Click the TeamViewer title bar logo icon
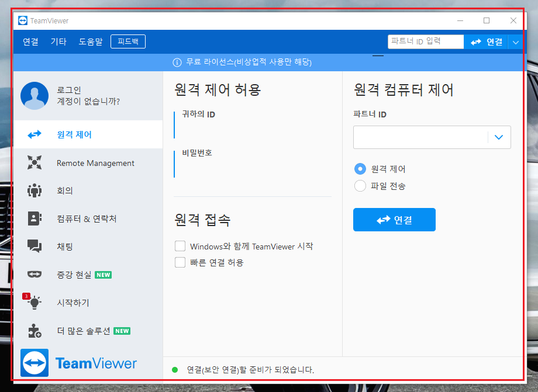The width and height of the screenshot is (538, 392). (23, 20)
